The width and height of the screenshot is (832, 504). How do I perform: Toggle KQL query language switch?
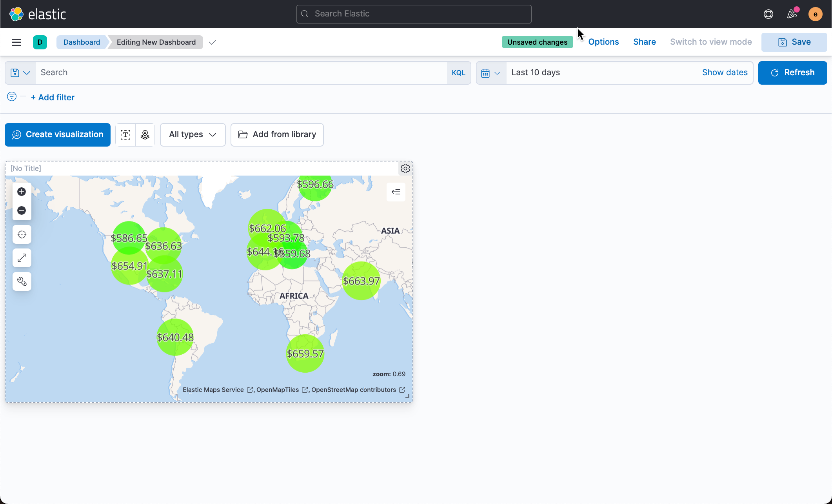pyautogui.click(x=458, y=73)
